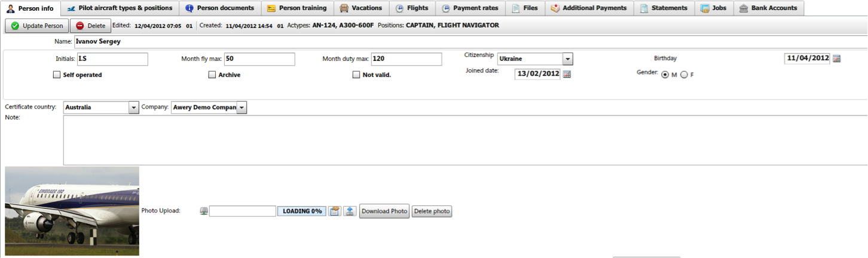Open the Birthday calendar picker icon
This screenshot has width=868, height=258.
pyautogui.click(x=837, y=59)
